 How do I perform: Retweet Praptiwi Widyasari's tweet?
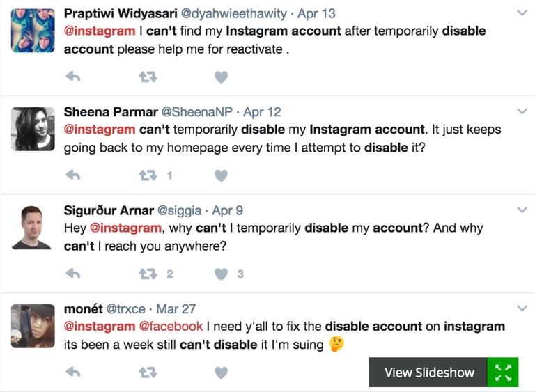[x=148, y=77]
